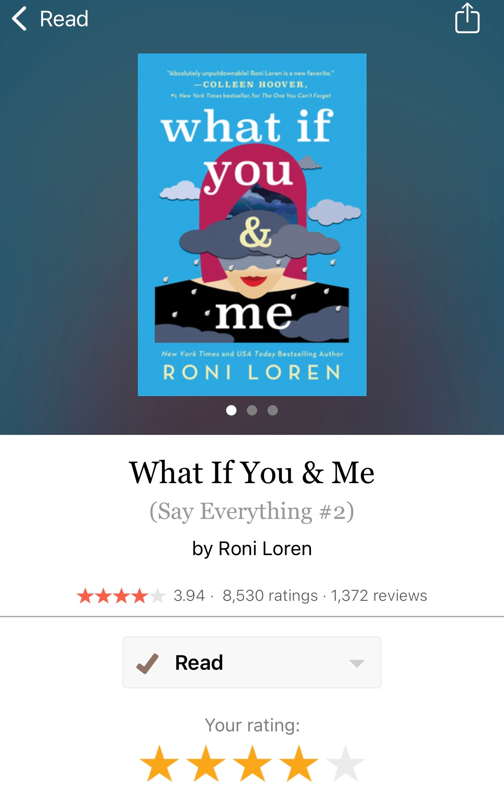The image size is (504, 812).
Task: Open the share sheet icon
Action: coord(467,18)
